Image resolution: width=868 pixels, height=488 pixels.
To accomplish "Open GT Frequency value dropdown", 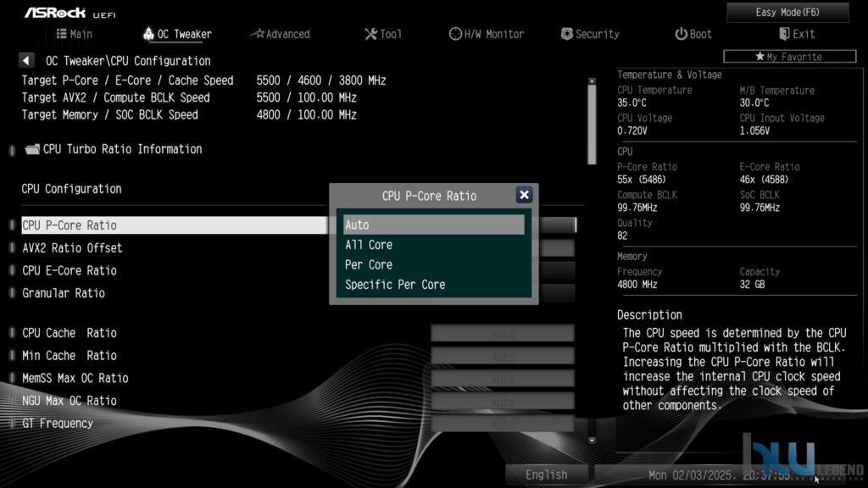I will tap(503, 425).
